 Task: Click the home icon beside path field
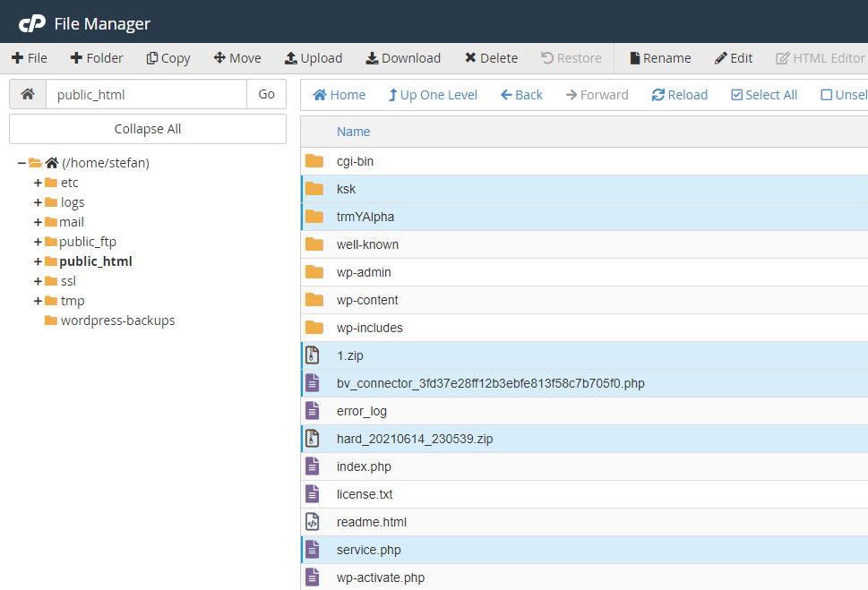[28, 94]
